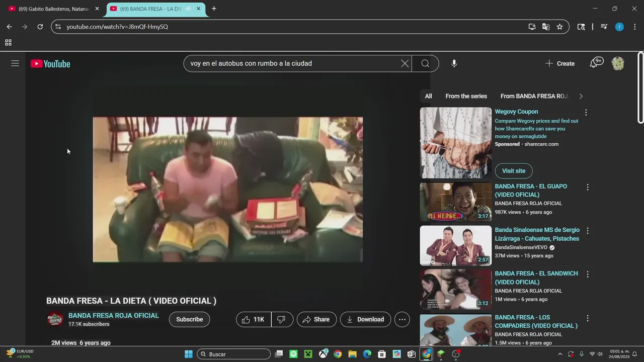Click the EL GUAPO video thumbnail
644x362 pixels.
click(x=456, y=202)
